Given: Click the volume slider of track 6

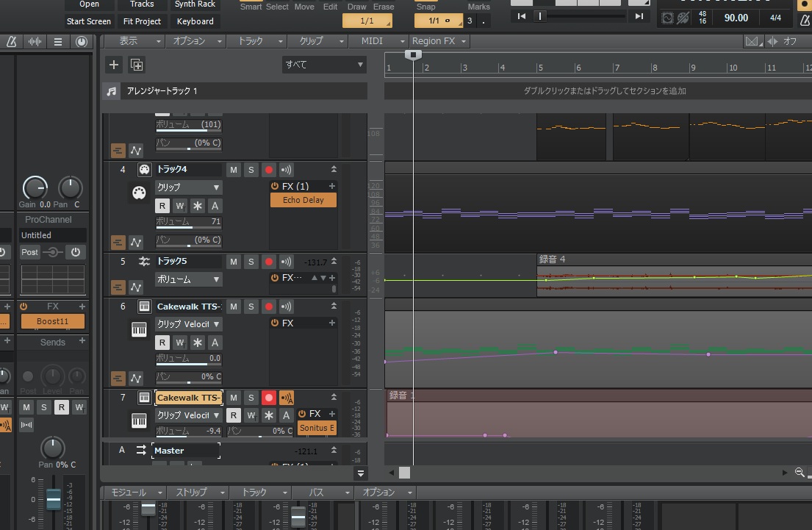Looking at the screenshot, I should (188, 359).
